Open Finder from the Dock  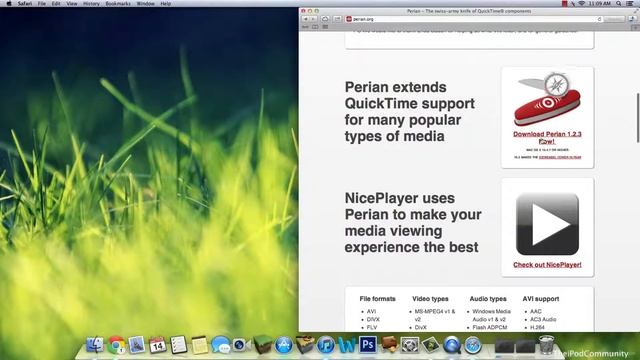(95, 345)
